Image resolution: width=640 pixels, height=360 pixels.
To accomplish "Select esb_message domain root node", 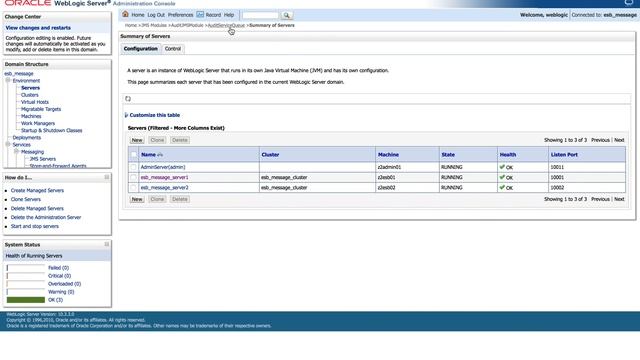I will (19, 74).
